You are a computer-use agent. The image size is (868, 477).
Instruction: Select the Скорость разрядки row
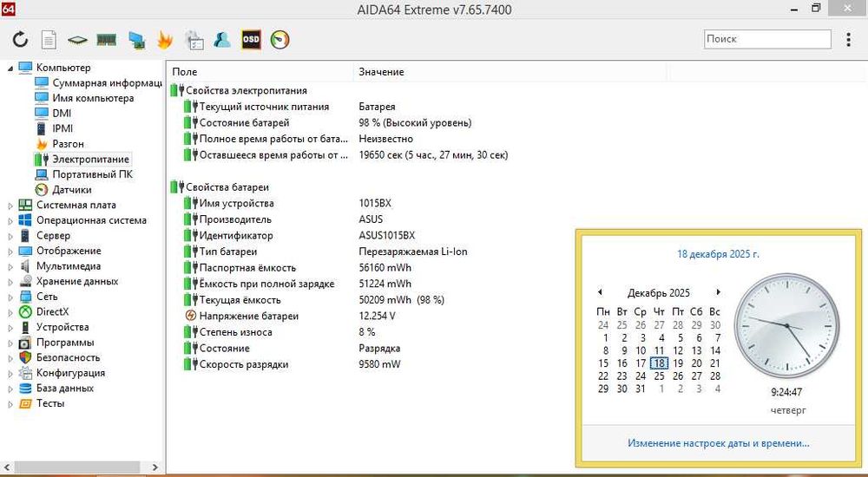(244, 364)
